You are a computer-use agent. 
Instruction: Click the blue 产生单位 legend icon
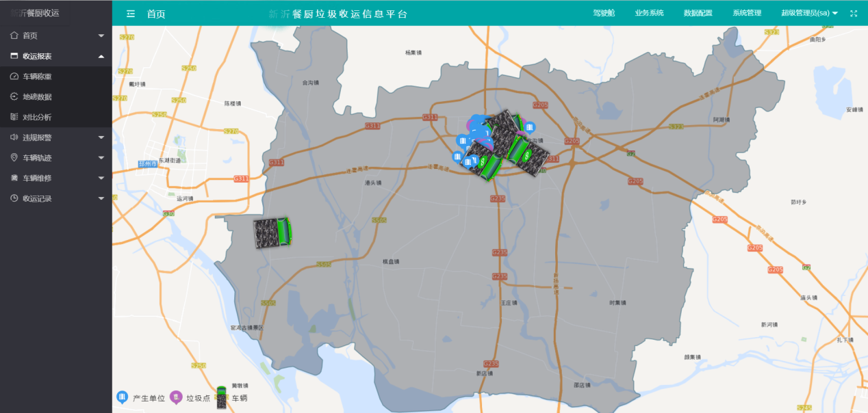(123, 397)
